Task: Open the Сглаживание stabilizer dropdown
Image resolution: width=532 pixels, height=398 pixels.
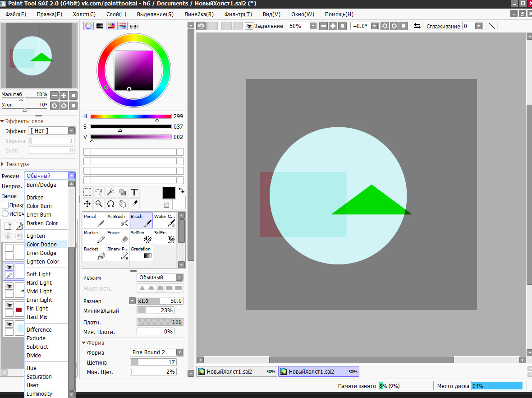Action: (478, 26)
